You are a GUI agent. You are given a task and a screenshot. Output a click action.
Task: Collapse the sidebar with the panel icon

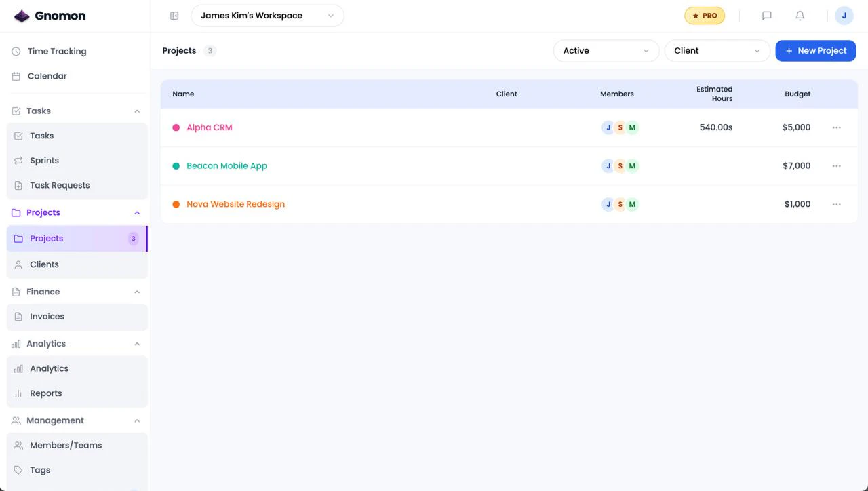tap(174, 16)
